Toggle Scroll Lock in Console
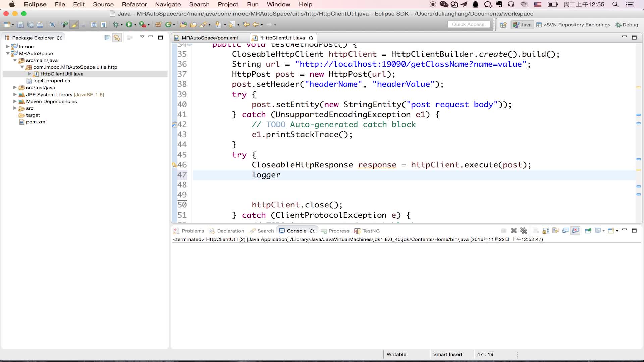644x362 pixels. [x=546, y=231]
